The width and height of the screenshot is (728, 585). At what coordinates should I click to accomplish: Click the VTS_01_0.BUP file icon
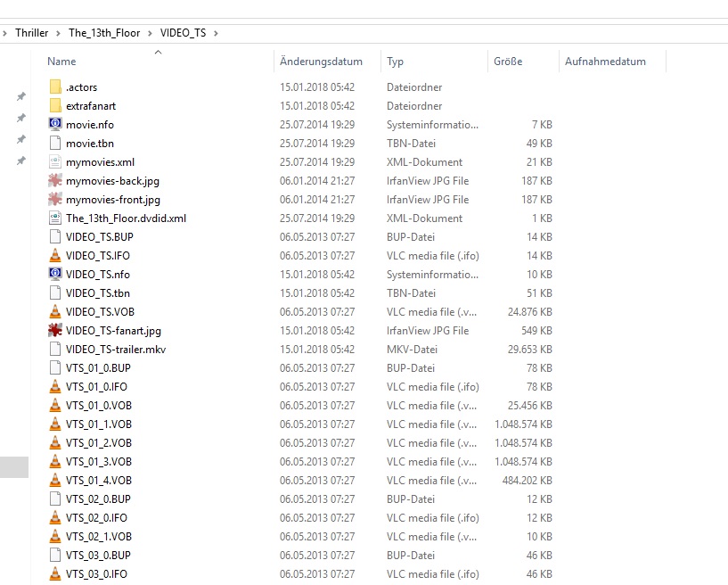click(54, 368)
